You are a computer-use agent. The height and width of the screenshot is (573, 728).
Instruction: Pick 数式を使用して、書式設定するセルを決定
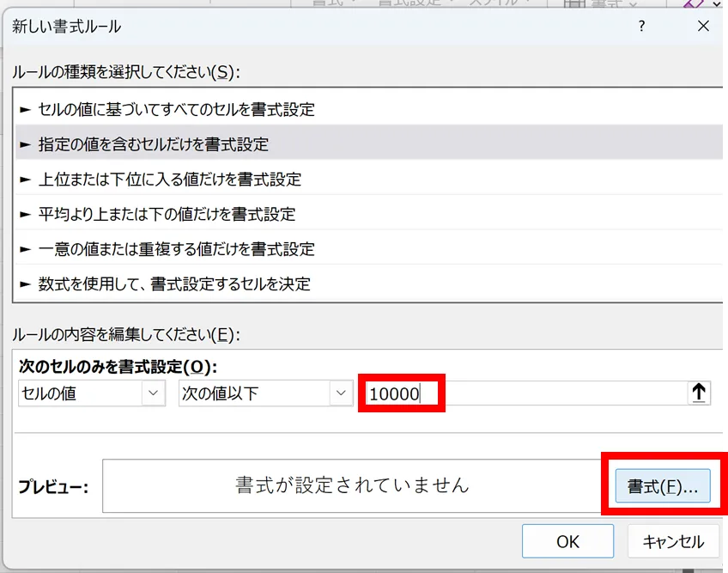[x=174, y=283]
